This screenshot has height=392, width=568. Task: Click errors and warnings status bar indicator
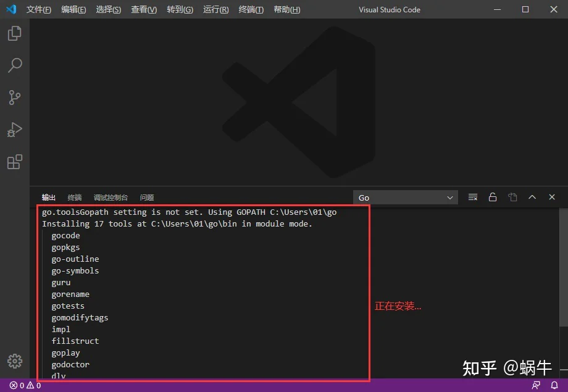[x=25, y=385]
